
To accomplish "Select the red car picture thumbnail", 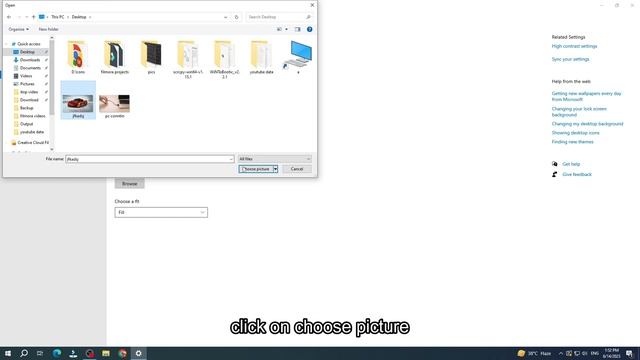I will 78,104.
